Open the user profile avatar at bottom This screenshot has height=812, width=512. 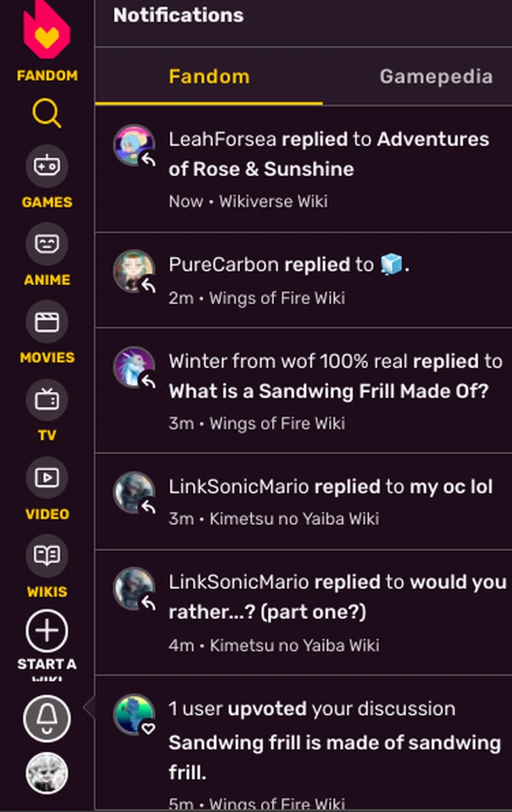point(47,773)
